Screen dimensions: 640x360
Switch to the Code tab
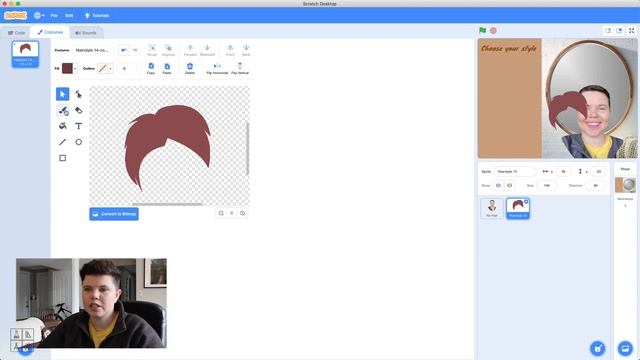[16, 33]
